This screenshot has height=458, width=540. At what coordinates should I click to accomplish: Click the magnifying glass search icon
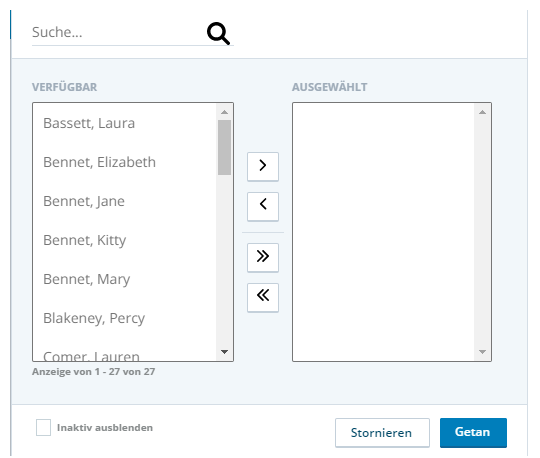click(x=218, y=33)
